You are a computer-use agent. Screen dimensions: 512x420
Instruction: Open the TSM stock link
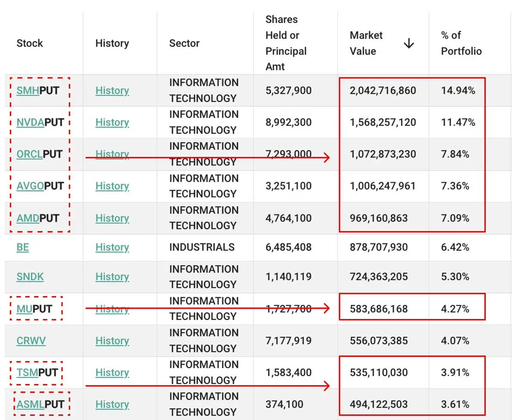click(27, 373)
